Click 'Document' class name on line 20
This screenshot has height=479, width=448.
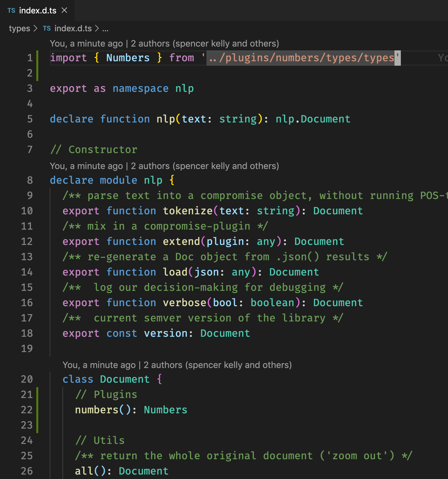click(125, 379)
